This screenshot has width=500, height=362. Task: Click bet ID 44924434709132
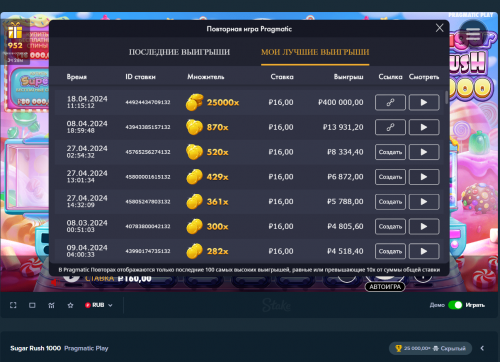(148, 102)
